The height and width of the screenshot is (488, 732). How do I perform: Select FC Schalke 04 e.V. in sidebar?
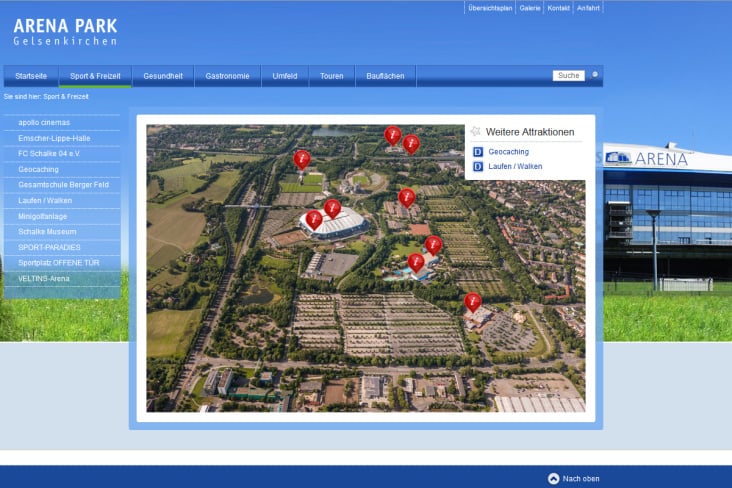pos(62,154)
